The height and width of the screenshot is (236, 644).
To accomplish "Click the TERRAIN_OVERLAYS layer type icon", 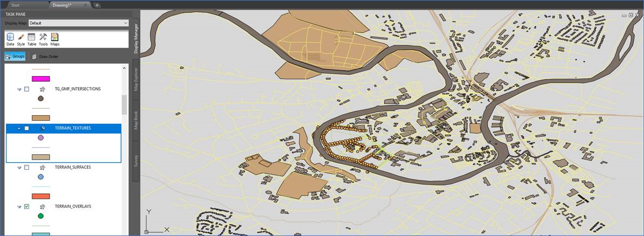I will point(41,206).
